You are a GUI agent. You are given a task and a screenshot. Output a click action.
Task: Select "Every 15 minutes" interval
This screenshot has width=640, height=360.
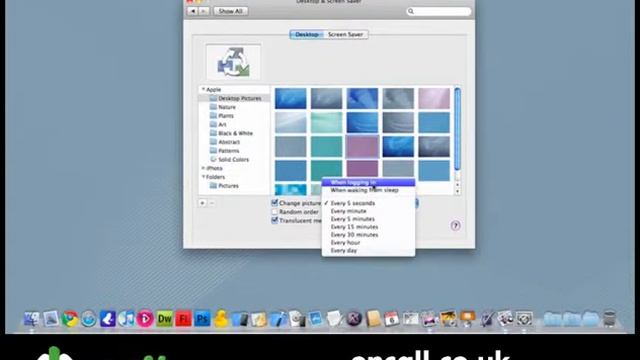[x=369, y=227]
